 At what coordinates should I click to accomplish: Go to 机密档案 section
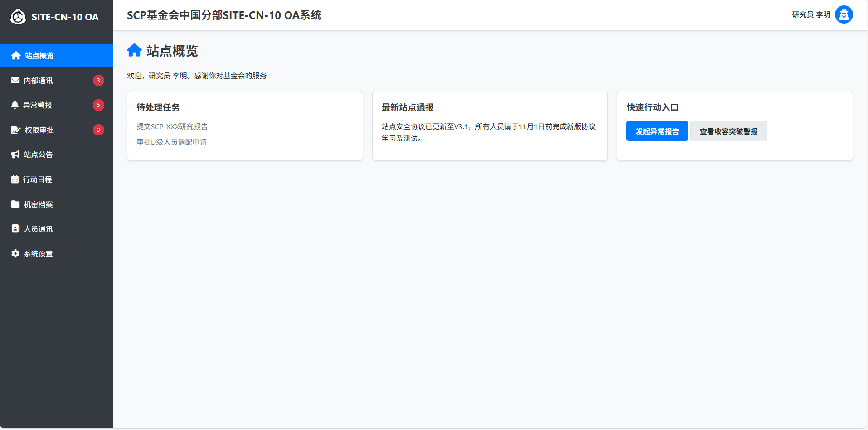pos(39,204)
